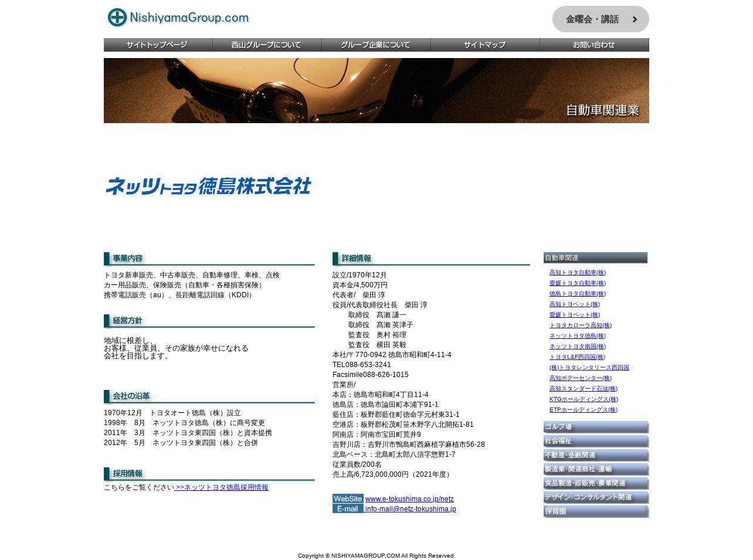Open グループ企業について menu item

coord(376,45)
